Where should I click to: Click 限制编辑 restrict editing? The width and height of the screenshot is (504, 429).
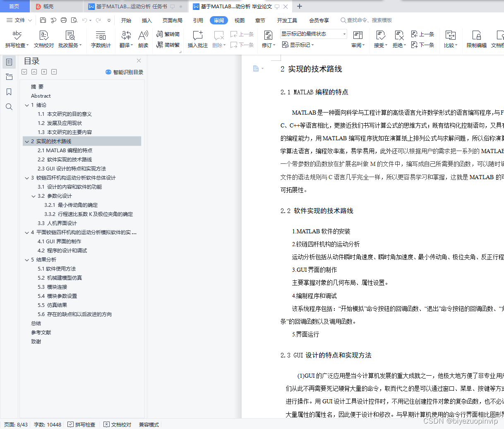pos(477,39)
